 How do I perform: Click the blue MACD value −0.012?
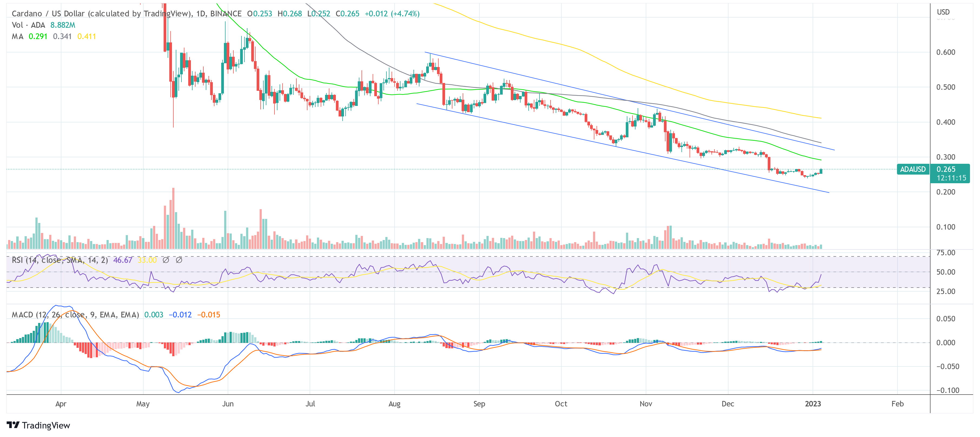pos(180,315)
